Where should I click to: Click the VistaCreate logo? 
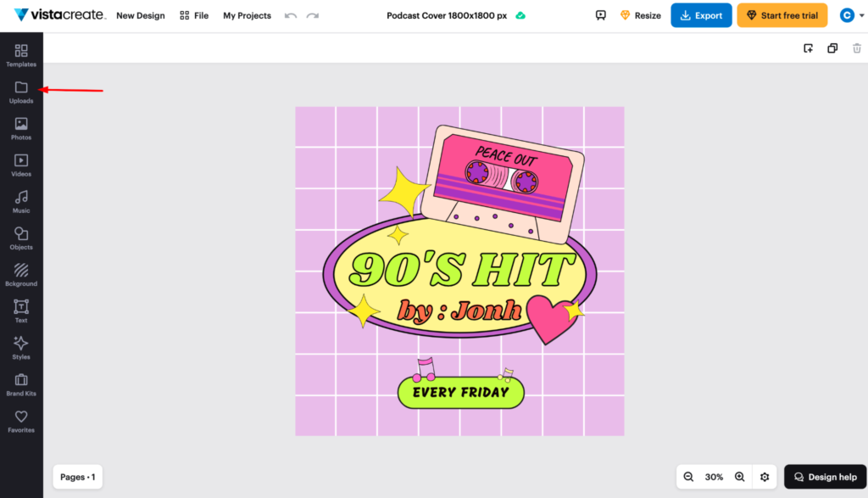click(x=59, y=14)
